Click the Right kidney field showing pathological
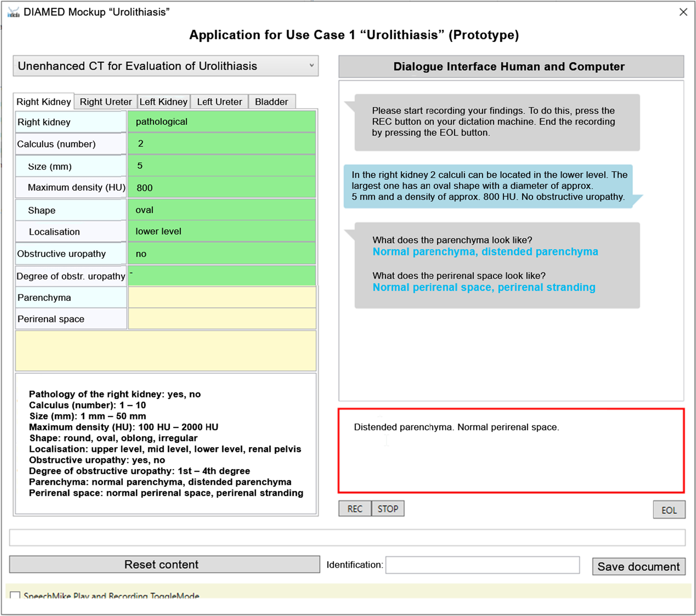 [x=222, y=121]
